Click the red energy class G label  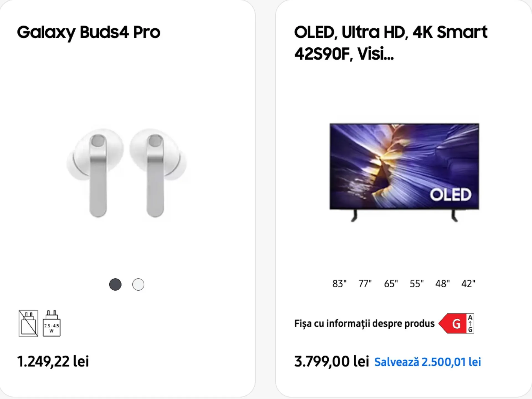click(x=453, y=323)
